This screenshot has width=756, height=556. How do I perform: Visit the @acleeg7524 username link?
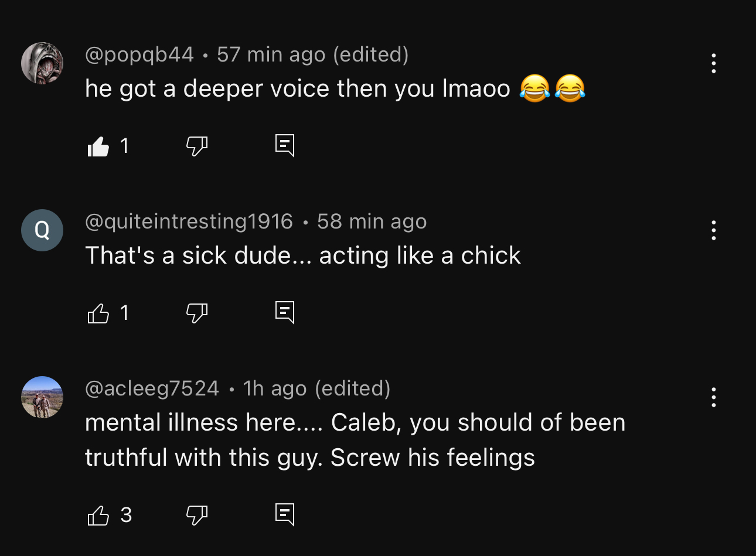pos(152,388)
